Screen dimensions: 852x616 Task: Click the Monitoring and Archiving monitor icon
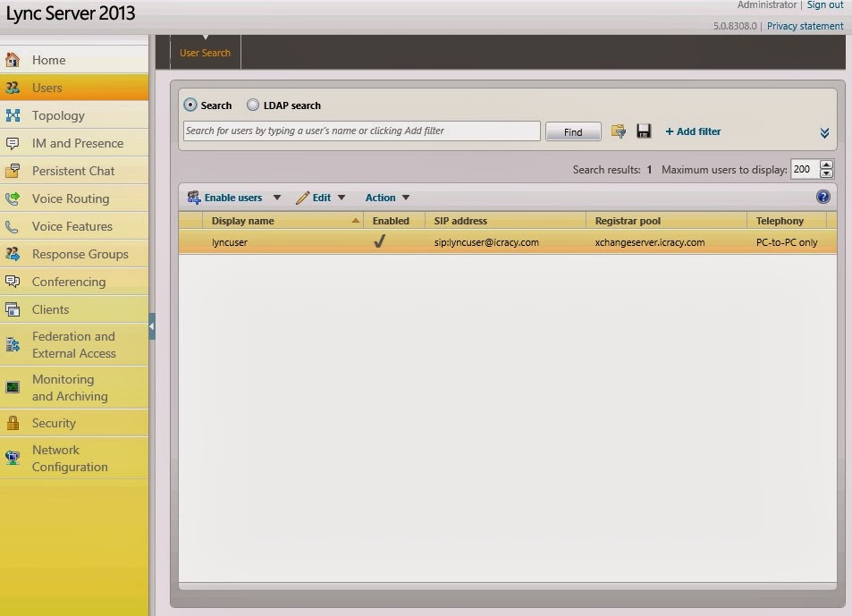coord(13,387)
